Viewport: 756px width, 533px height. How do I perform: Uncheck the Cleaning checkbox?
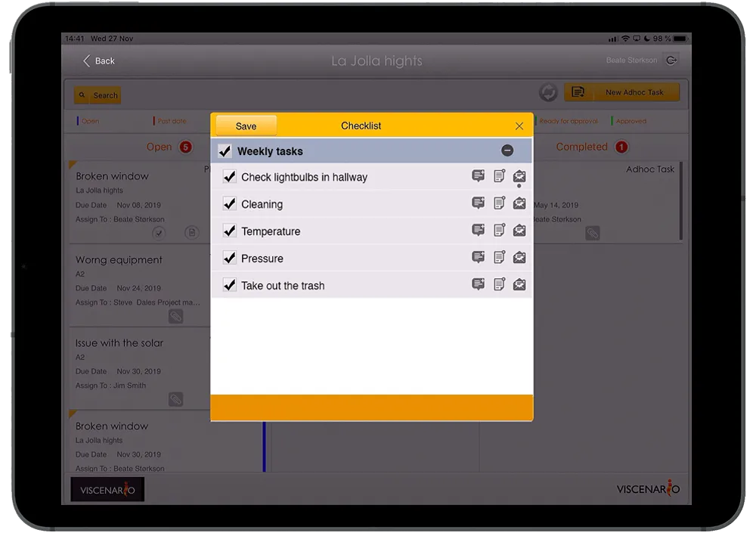(x=230, y=203)
